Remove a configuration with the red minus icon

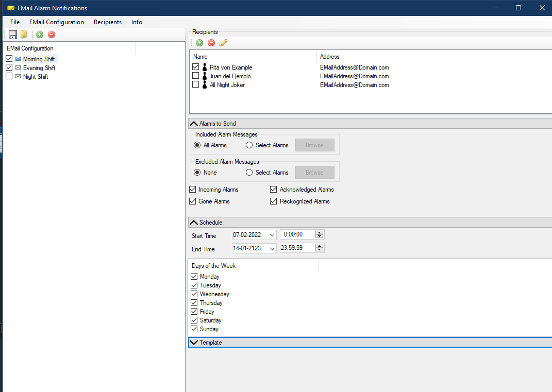coord(51,35)
